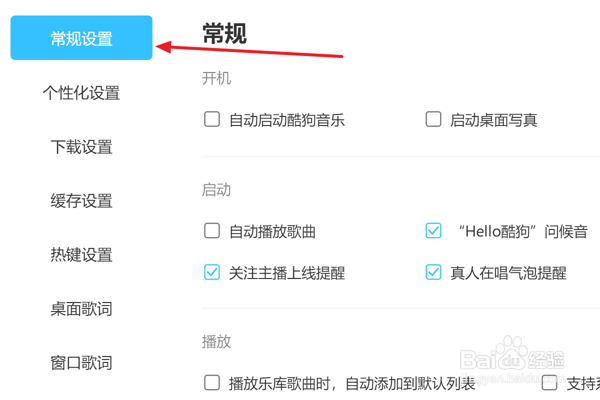Tick the partially visible 支持 checkbox
The height and width of the screenshot is (400, 600).
pos(549,383)
